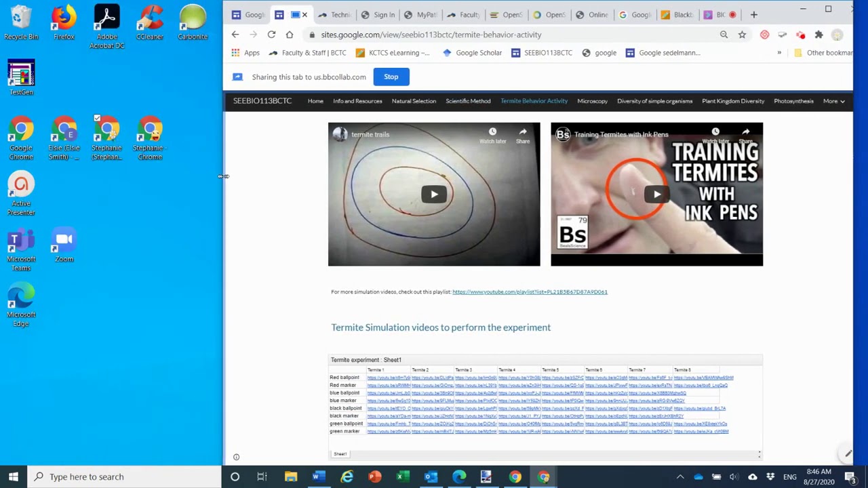Switch to the Blackboard tab
868x488 pixels.
tap(677, 14)
